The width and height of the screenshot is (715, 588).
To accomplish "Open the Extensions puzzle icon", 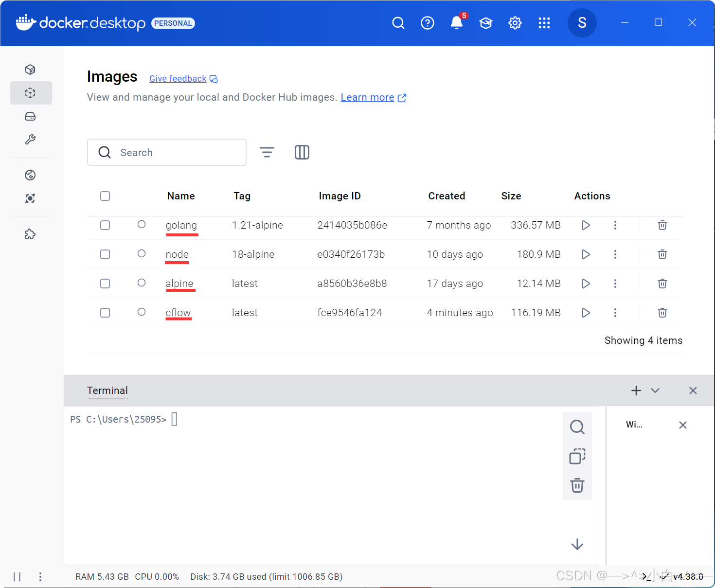I will click(x=30, y=234).
